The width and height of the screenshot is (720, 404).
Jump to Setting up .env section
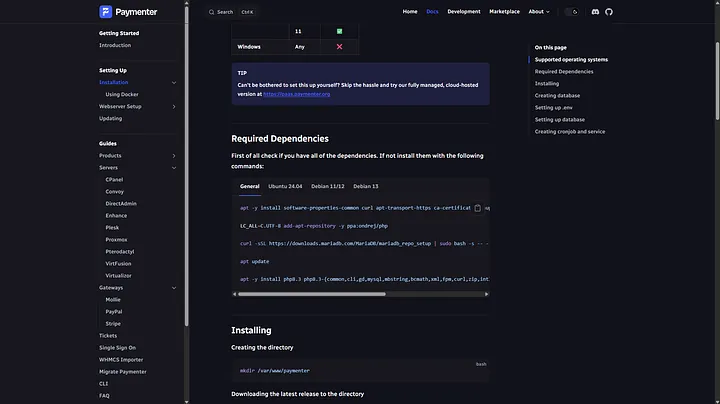click(x=554, y=107)
